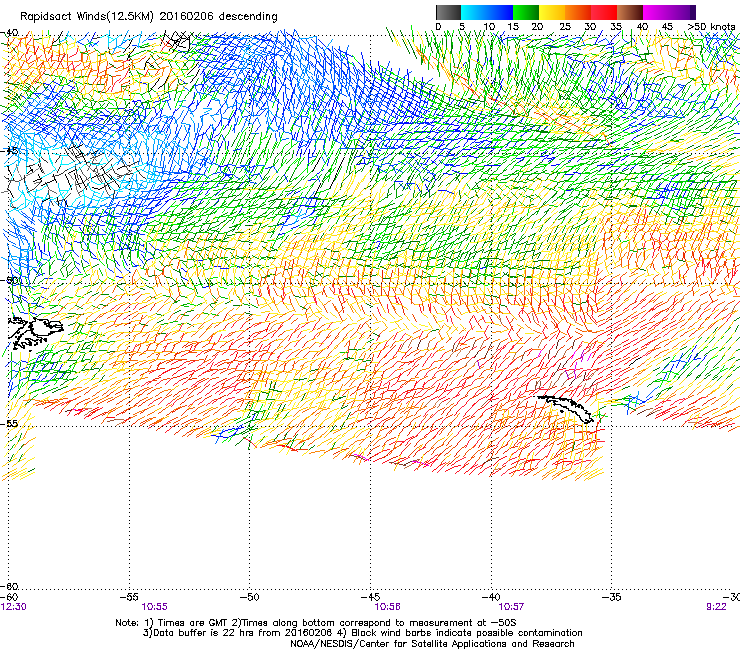Click the South Georgia island outline
The height and width of the screenshot is (650, 740).
(x=565, y=409)
